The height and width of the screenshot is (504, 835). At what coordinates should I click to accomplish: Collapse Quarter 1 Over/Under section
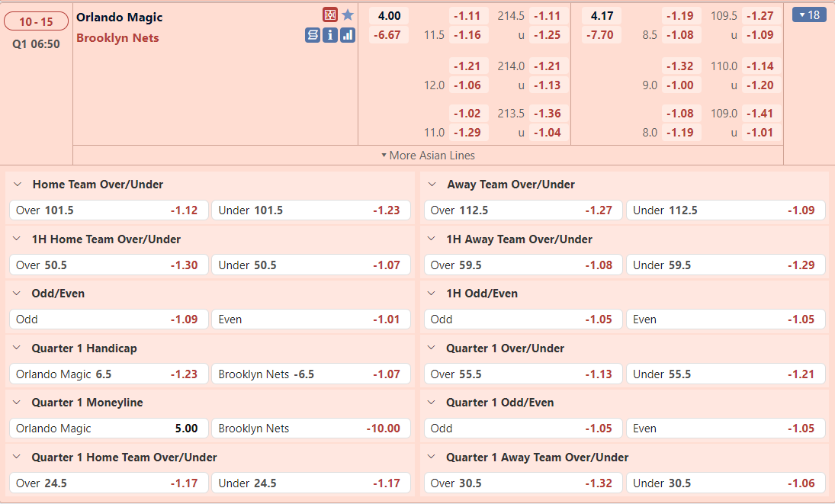click(432, 348)
